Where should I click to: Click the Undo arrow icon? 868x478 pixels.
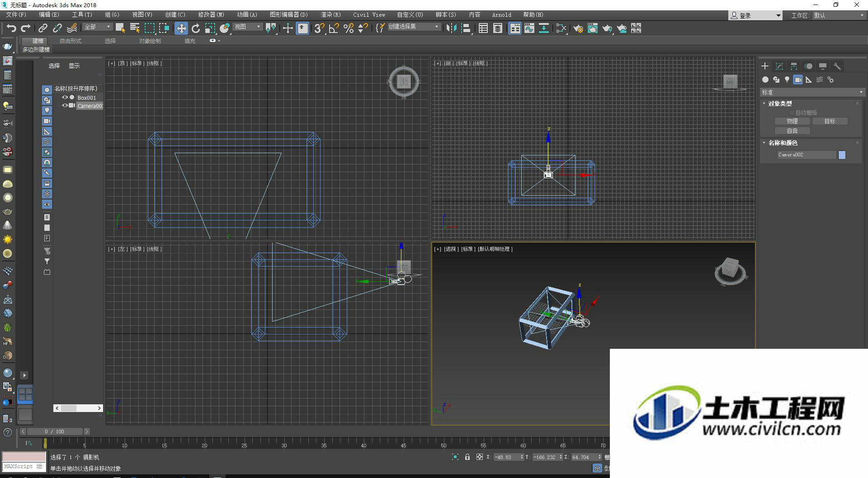pyautogui.click(x=11, y=28)
